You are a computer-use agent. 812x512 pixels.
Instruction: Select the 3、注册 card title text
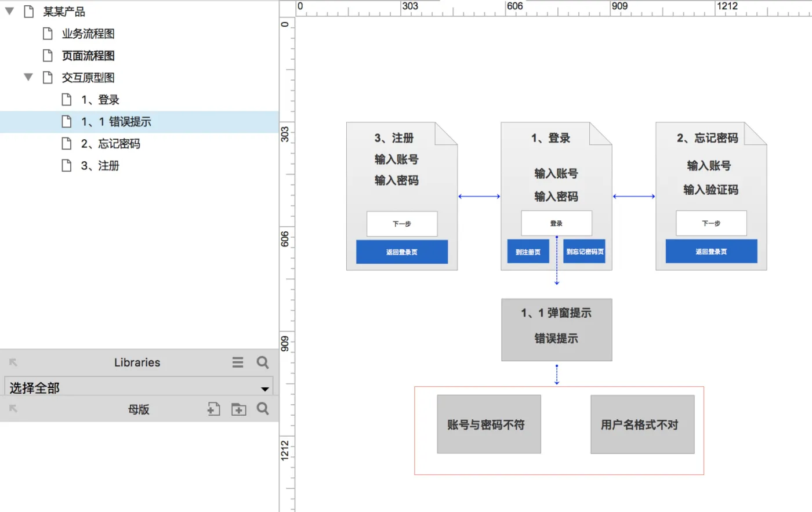(394, 138)
